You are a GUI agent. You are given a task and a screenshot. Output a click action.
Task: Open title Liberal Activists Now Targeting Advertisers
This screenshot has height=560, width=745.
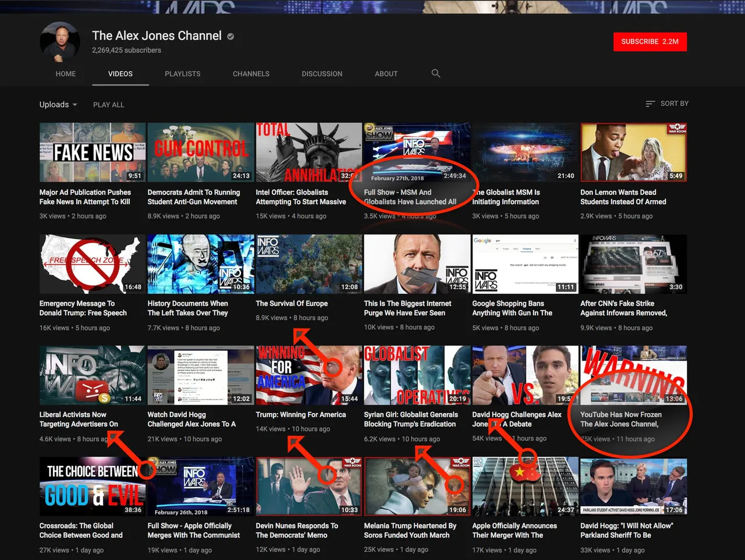pos(79,419)
